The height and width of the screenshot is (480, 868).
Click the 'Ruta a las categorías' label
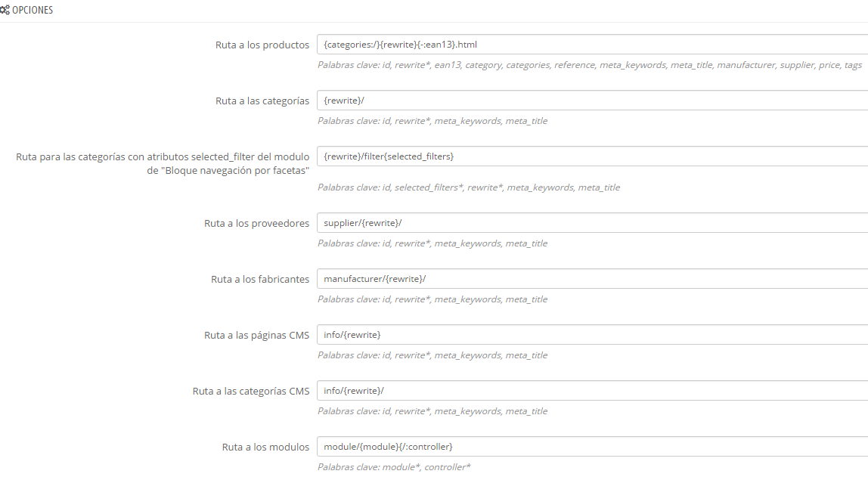(x=262, y=101)
